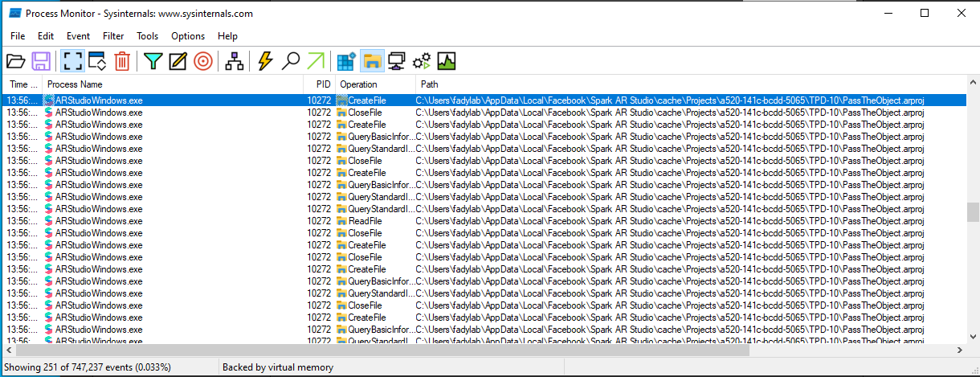Screen dimensions: 980x377
Task: Click the horizontal scrollbar thumb
Action: point(382,351)
